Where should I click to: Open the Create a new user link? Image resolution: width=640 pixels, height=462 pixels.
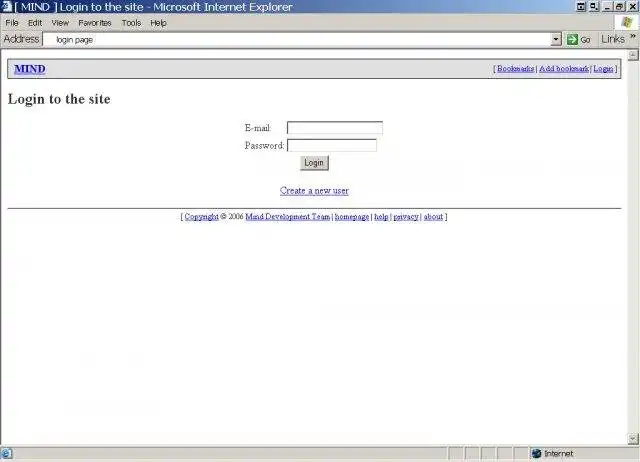314,191
